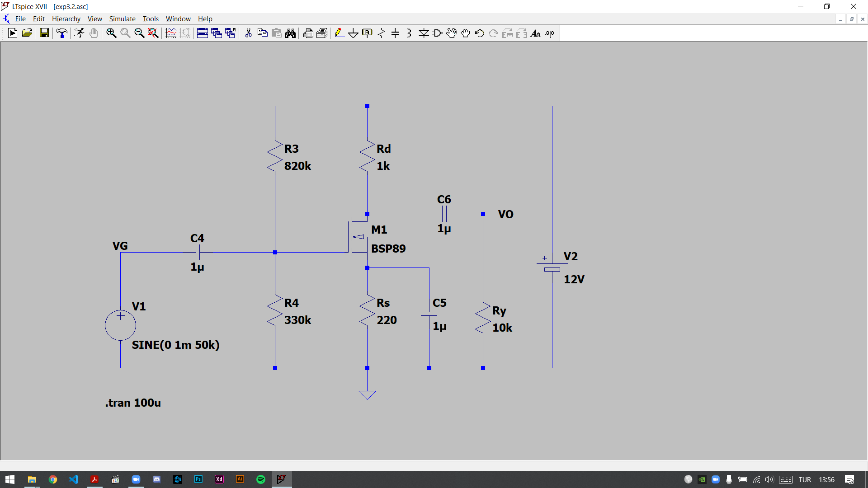The image size is (868, 488).
Task: Select the Capacitor component tool
Action: 395,33
